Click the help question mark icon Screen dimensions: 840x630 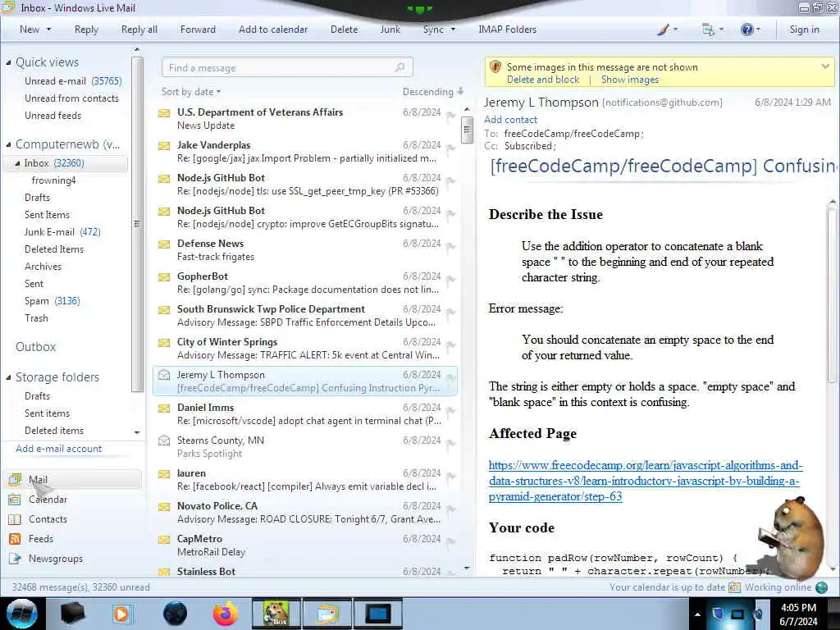point(746,30)
